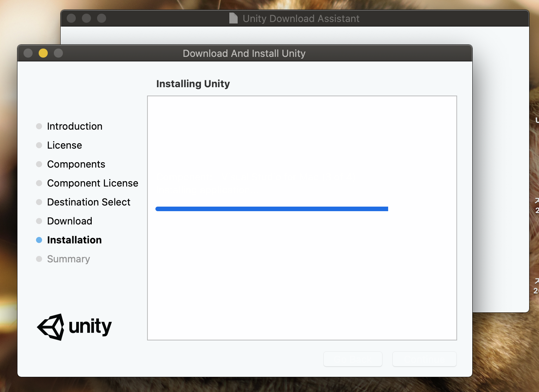Click the License step label
This screenshot has width=539, height=392.
(64, 145)
